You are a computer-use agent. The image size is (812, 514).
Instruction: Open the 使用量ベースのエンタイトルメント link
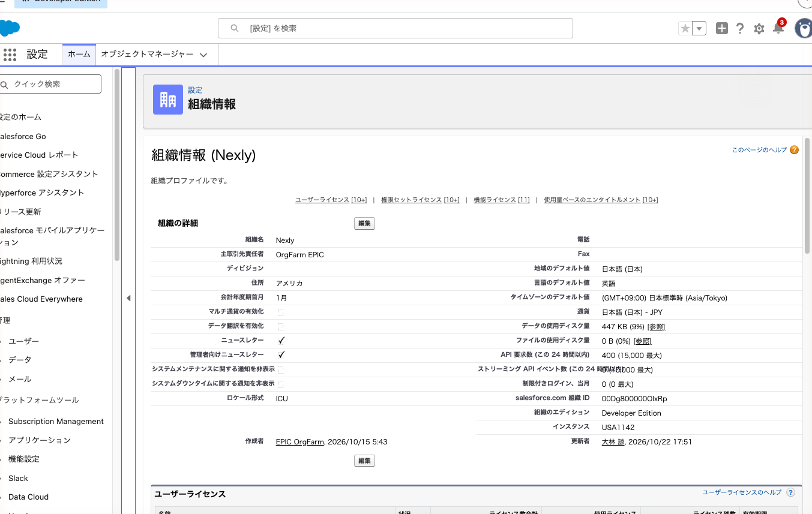[601, 200]
